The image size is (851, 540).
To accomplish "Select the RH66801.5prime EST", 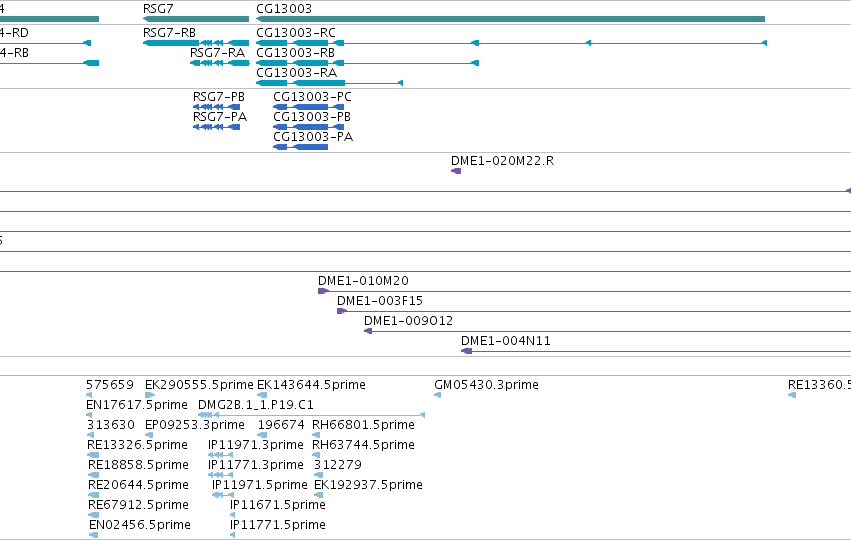I will pyautogui.click(x=316, y=435).
